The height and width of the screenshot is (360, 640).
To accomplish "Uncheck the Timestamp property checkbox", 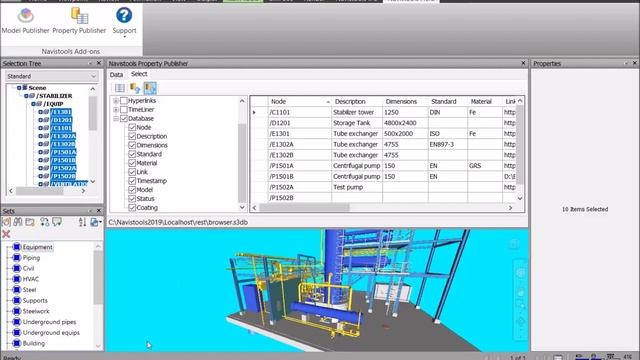I will [132, 181].
